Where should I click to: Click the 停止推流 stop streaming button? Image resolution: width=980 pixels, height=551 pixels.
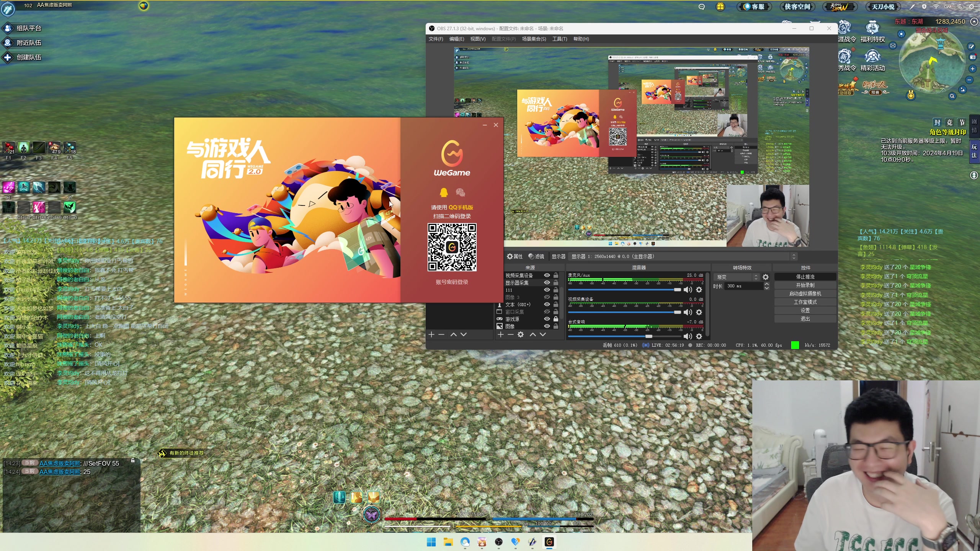click(805, 277)
